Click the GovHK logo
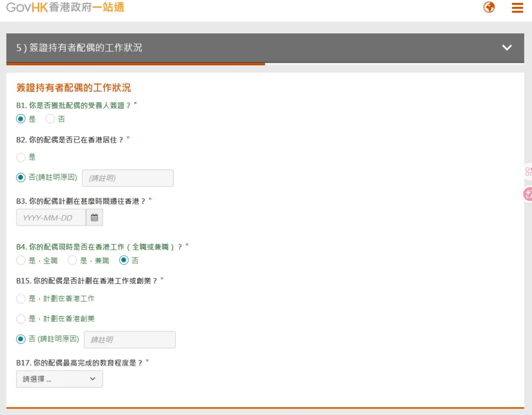This screenshot has width=532, height=415. (x=65, y=7)
